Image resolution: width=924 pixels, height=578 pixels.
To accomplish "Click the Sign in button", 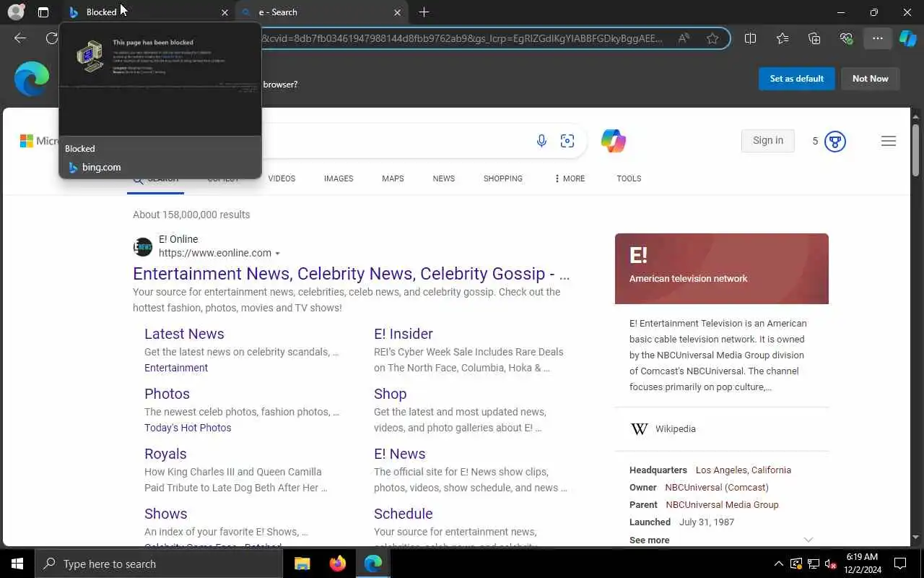I will tap(768, 141).
